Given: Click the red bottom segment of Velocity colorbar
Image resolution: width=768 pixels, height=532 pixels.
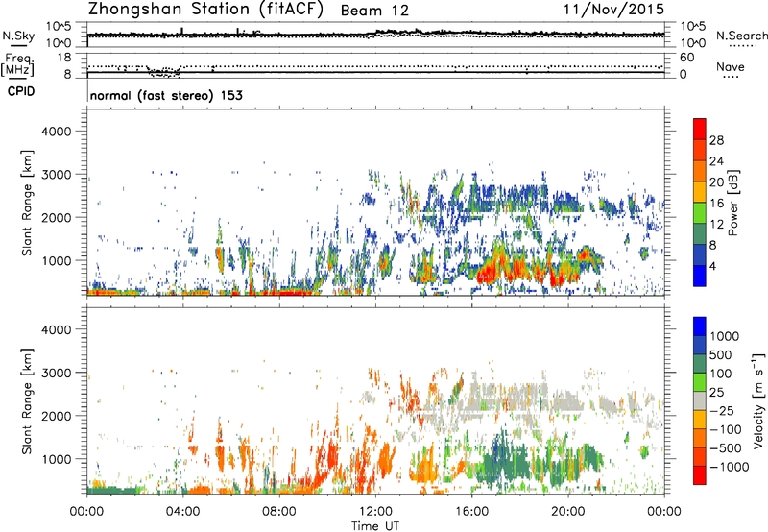Looking at the screenshot, I should [700, 475].
